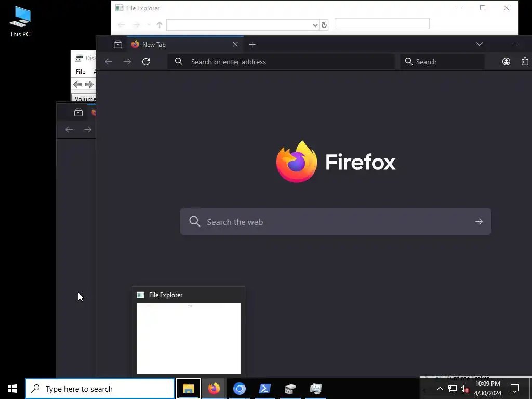
Task: Click Firefox reload page button
Action: pos(146,62)
